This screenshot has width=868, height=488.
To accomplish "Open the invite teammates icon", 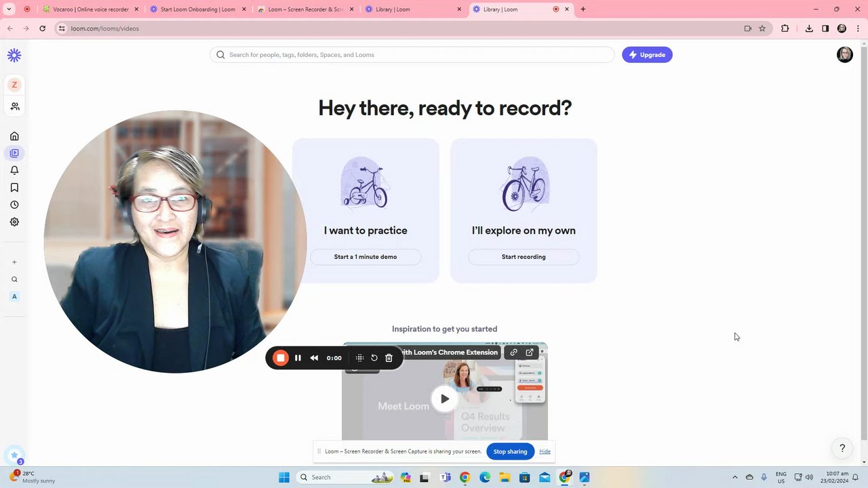I will coord(15,106).
